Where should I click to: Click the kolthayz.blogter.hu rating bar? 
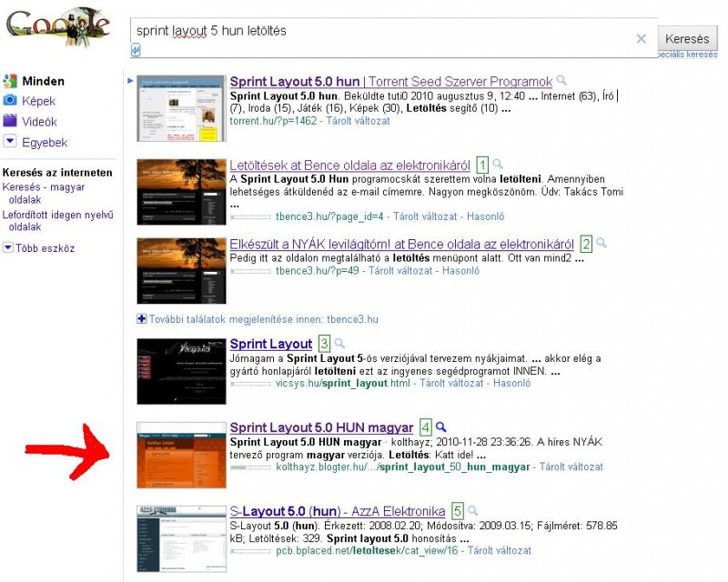[251, 467]
